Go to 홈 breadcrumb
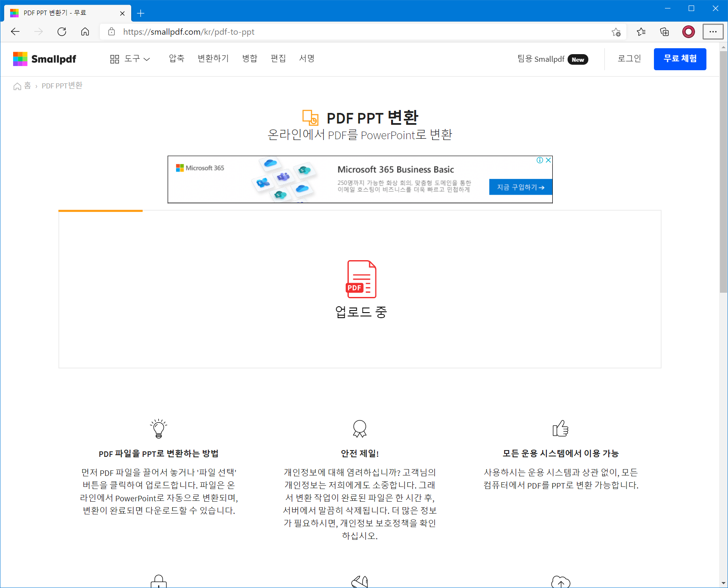Screen dimensions: 728x588 point(22,86)
